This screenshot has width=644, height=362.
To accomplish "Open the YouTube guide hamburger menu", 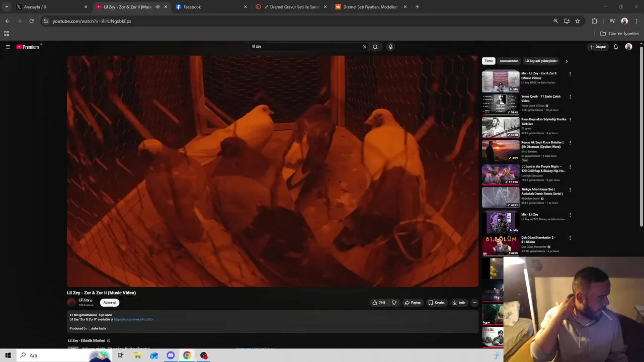I will pos(8,47).
